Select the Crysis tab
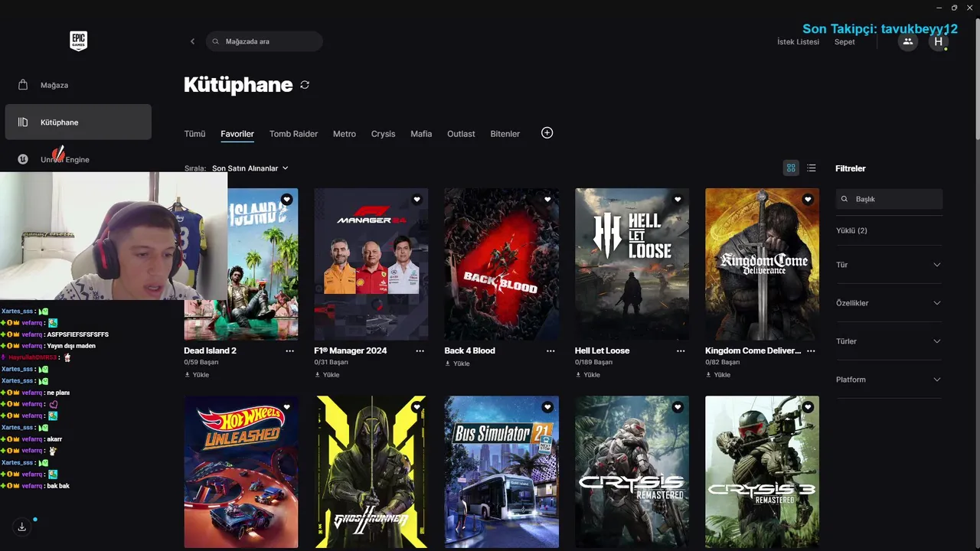This screenshot has height=551, width=980. [384, 134]
